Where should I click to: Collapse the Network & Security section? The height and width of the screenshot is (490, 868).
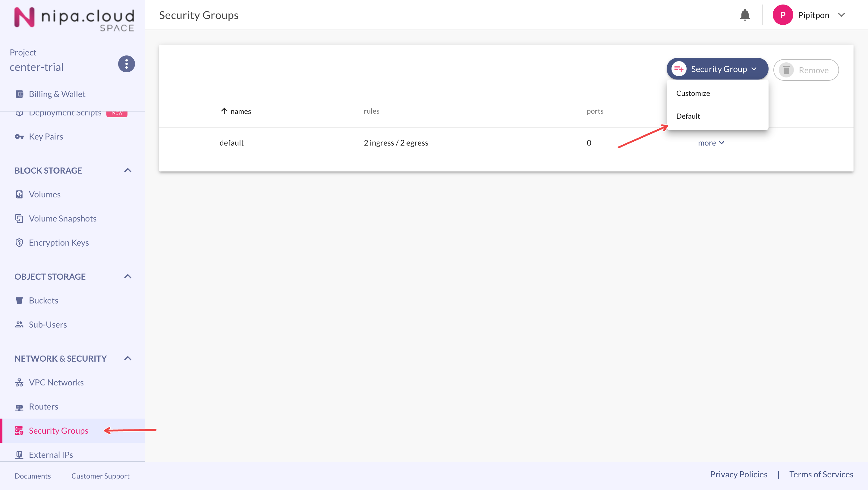coord(128,358)
